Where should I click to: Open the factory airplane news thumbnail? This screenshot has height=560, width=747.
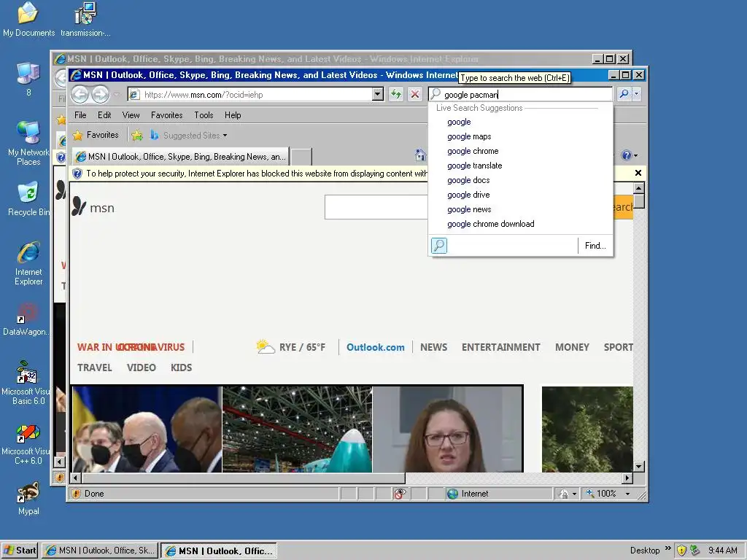[x=298, y=429]
